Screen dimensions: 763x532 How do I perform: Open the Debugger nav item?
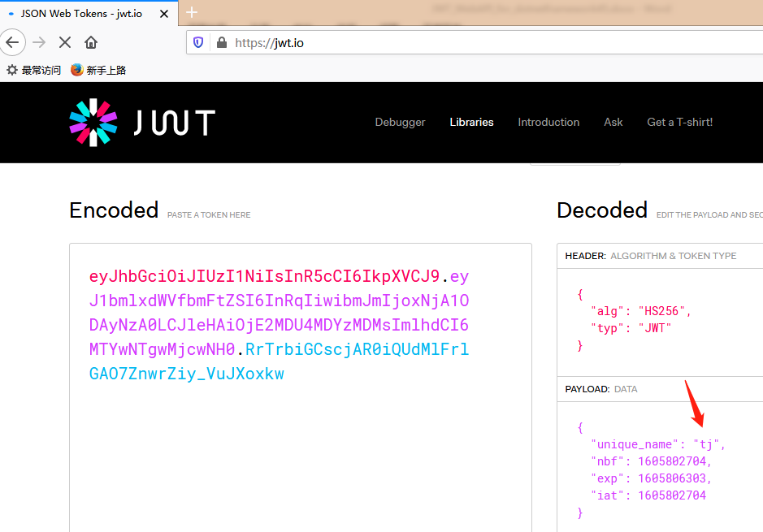(x=400, y=122)
